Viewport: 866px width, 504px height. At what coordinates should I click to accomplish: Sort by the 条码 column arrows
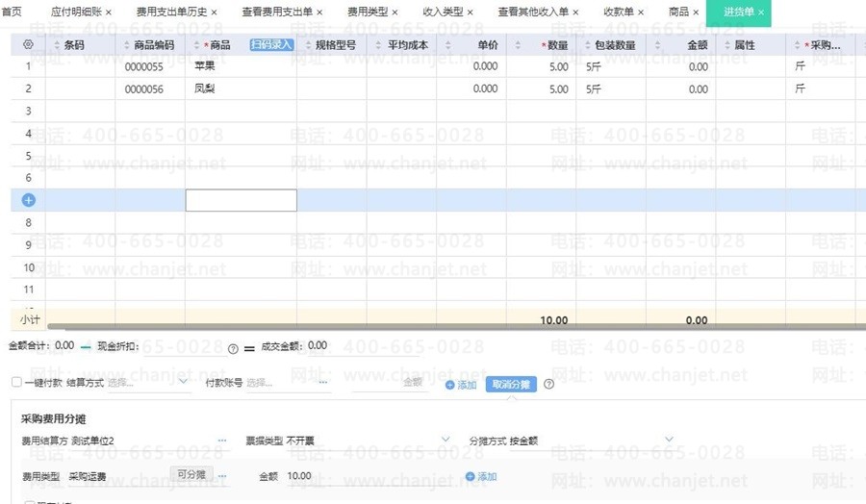tap(57, 45)
